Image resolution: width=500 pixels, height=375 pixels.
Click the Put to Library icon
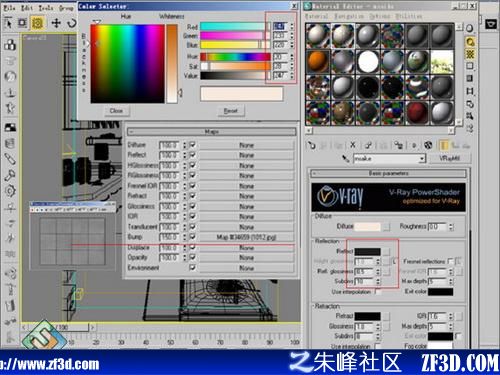point(398,145)
